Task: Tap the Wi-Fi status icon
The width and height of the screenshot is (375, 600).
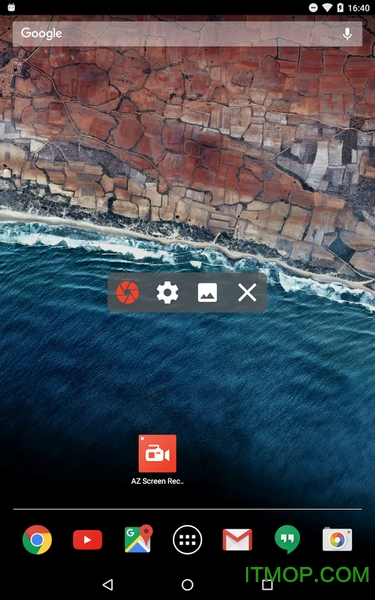Action: pos(327,8)
